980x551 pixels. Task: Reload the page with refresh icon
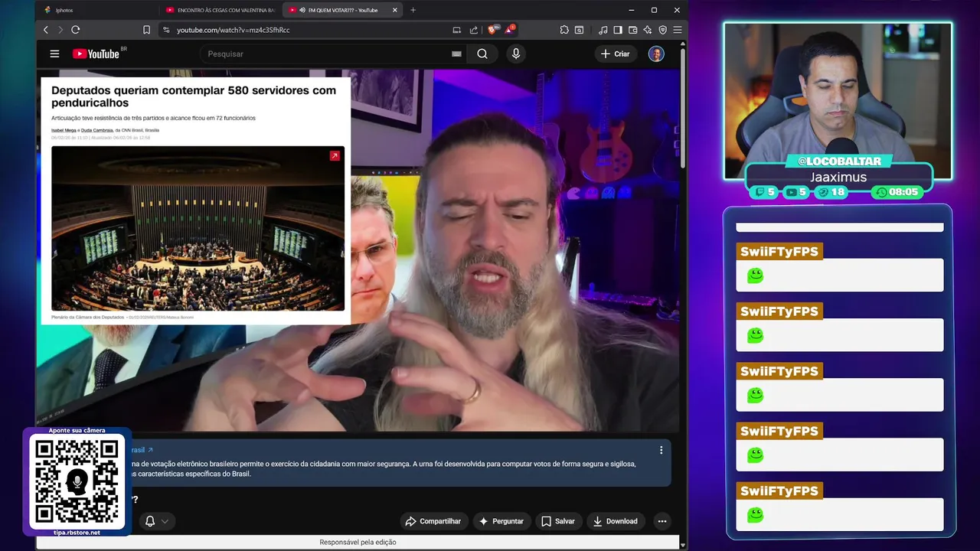point(76,30)
